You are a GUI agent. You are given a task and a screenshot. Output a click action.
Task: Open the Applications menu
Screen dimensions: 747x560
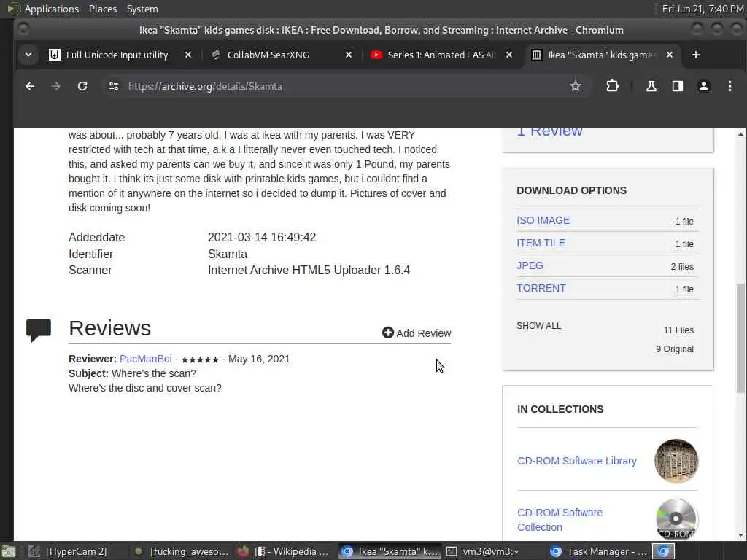(52, 9)
